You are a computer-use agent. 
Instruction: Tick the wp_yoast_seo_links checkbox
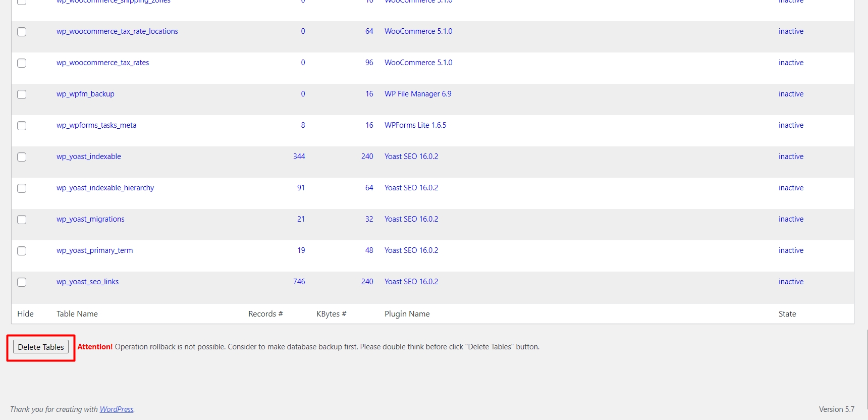[x=22, y=282]
